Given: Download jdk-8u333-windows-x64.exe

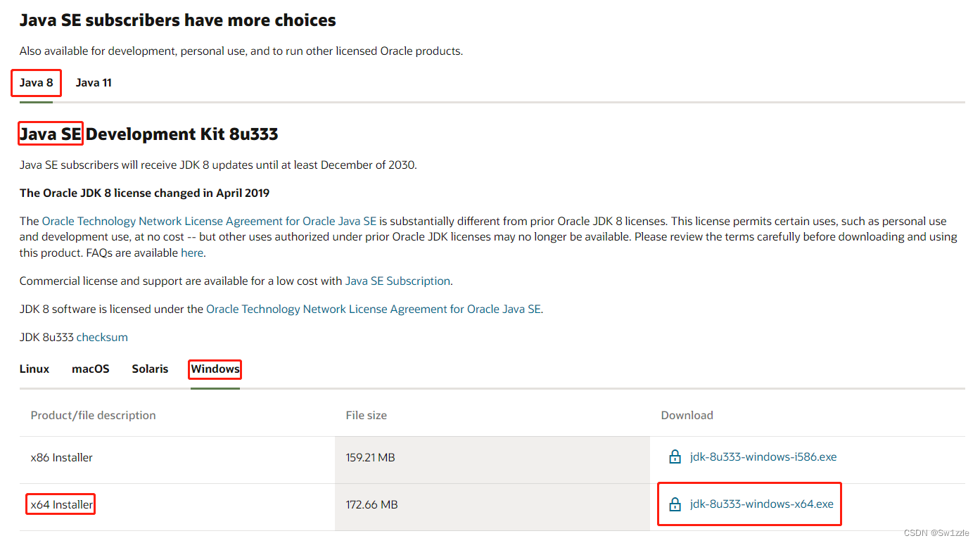Looking at the screenshot, I should click(762, 504).
